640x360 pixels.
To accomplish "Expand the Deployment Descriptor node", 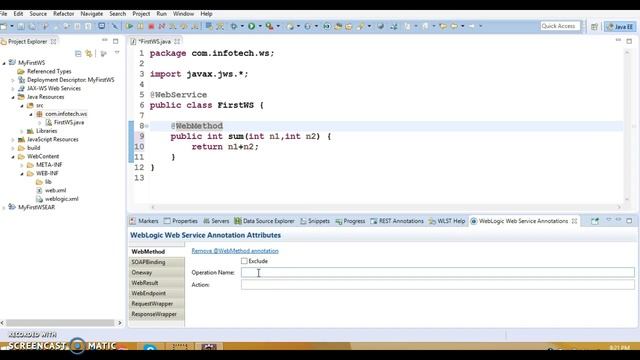I will [x=13, y=80].
